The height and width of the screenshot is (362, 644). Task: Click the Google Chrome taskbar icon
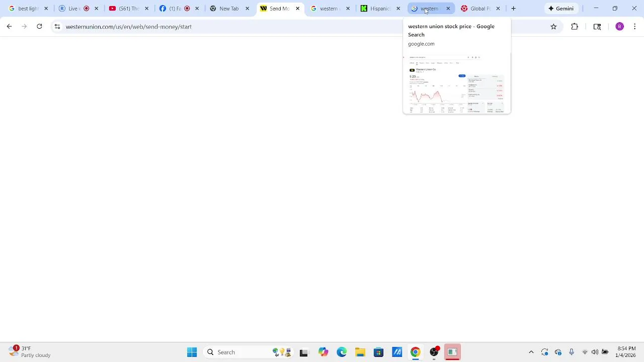[x=415, y=352]
